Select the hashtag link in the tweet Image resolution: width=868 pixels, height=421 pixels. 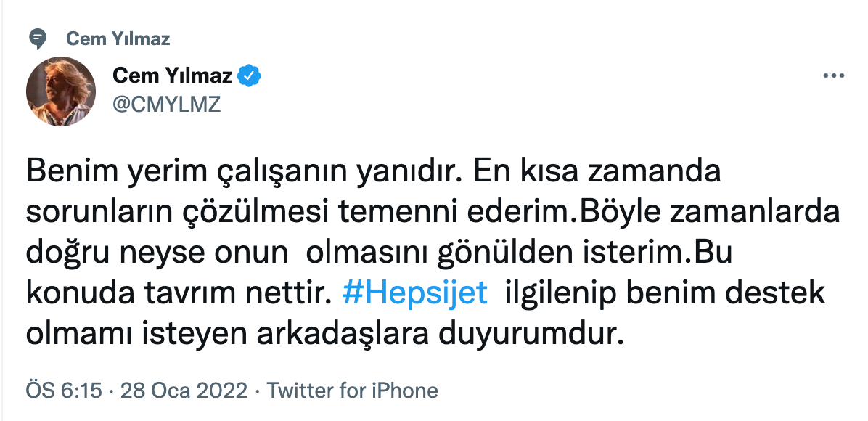click(414, 293)
